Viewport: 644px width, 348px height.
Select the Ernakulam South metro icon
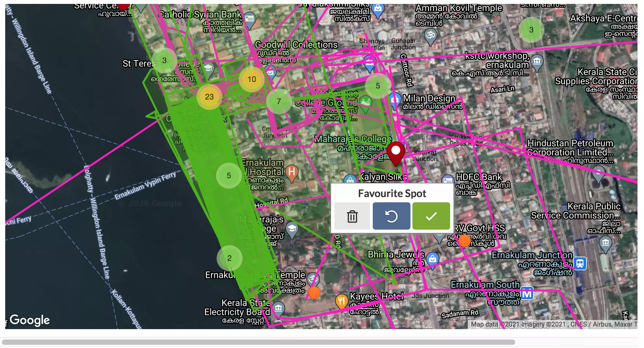(x=527, y=294)
